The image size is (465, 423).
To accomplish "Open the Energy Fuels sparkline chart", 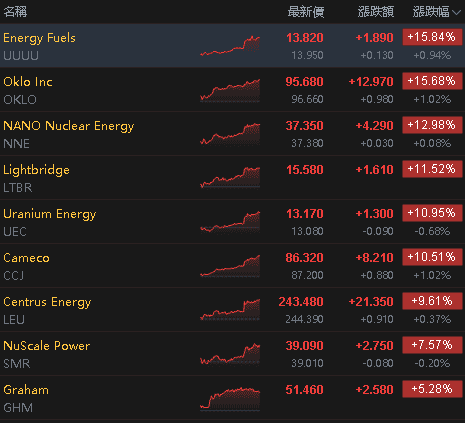I will click(x=230, y=46).
